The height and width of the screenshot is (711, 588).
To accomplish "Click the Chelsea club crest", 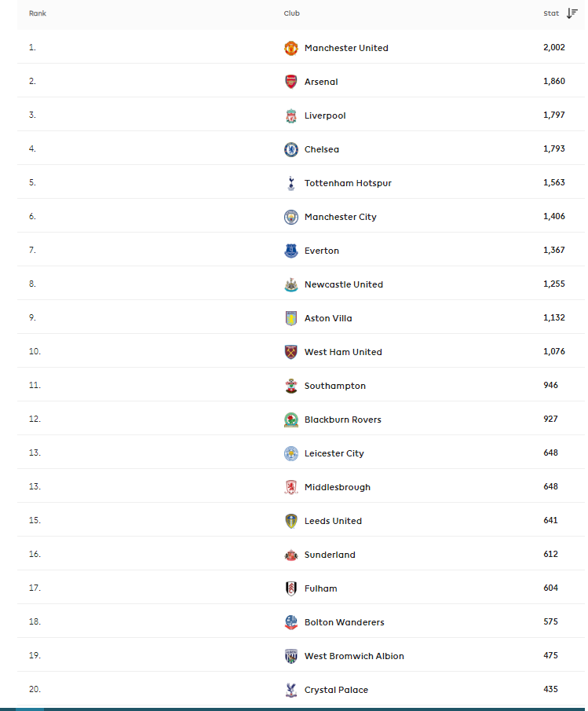I will click(290, 149).
